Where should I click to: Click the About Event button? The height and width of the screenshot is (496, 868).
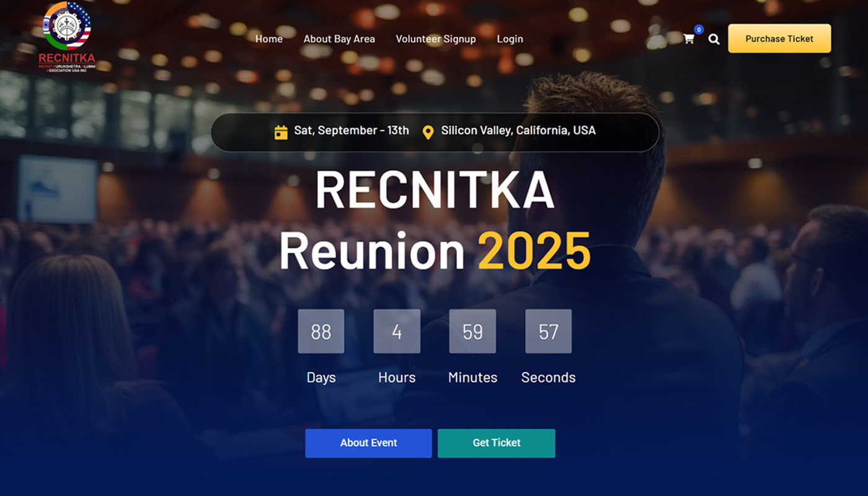[368, 443]
